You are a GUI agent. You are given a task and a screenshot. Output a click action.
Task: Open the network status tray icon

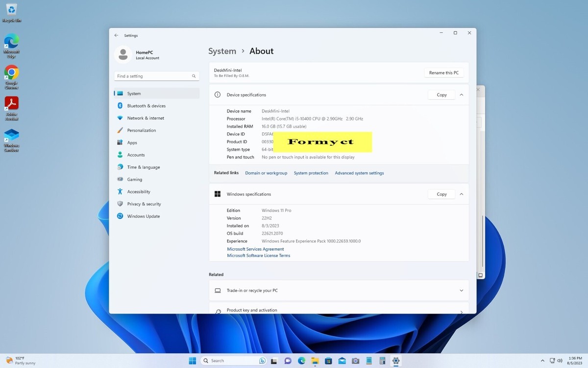pyautogui.click(x=553, y=361)
